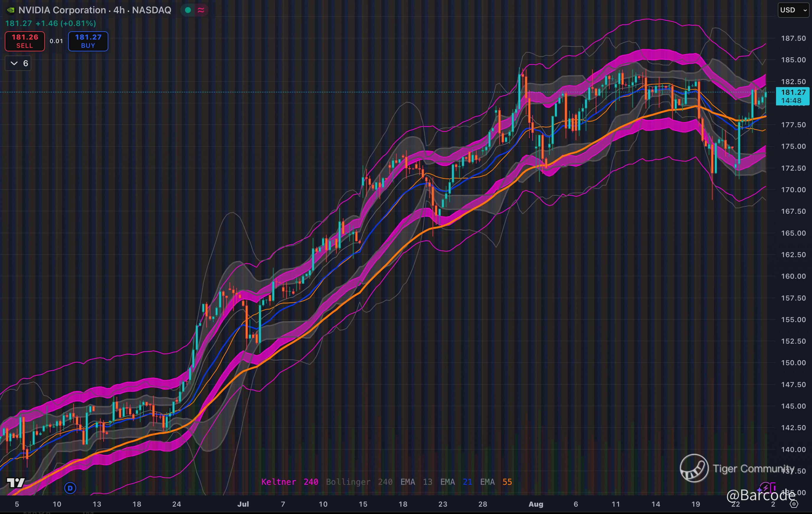The width and height of the screenshot is (812, 514).
Task: Click the current price 181.27 axis label
Action: [x=793, y=92]
